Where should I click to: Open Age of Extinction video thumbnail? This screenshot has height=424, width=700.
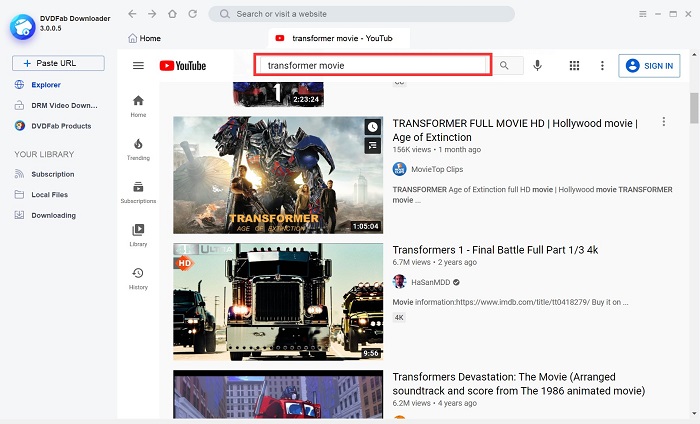point(278,175)
